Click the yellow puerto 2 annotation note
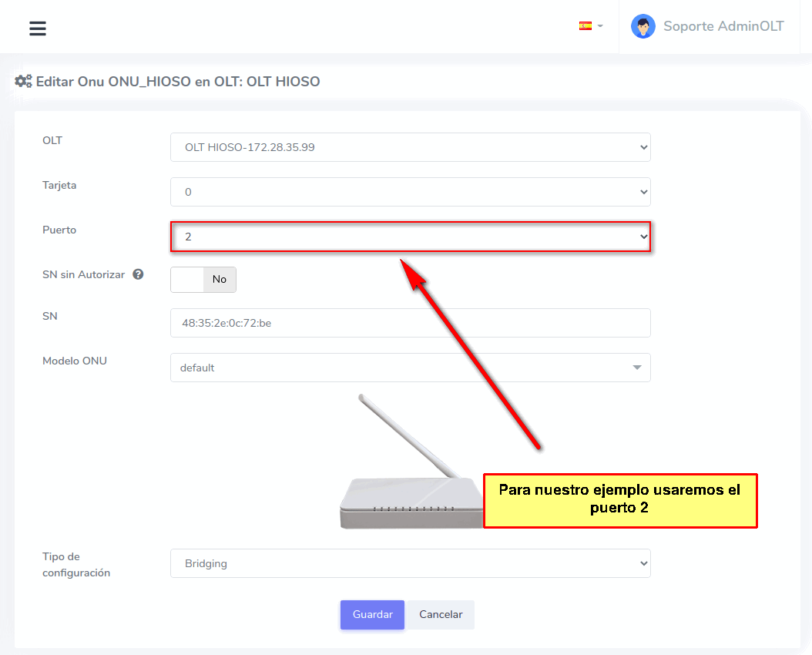The height and width of the screenshot is (655, 812). 620,500
